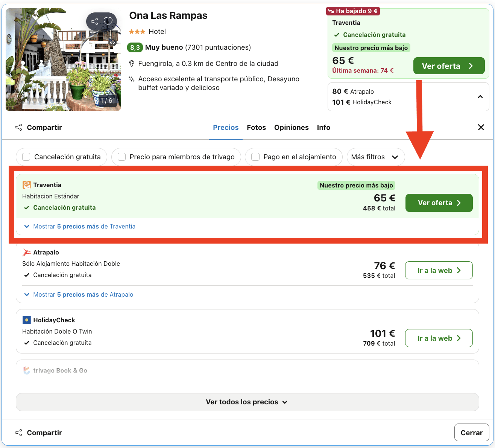Open the Más filtros dropdown

pos(375,157)
